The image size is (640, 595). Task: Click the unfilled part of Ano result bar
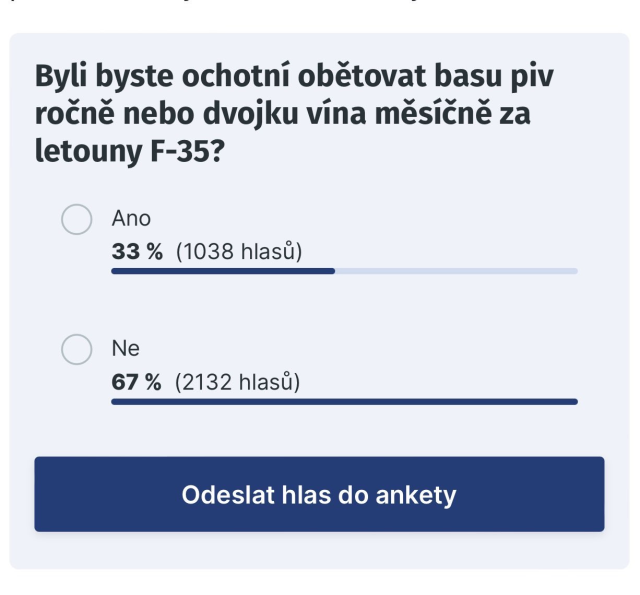coord(456,271)
